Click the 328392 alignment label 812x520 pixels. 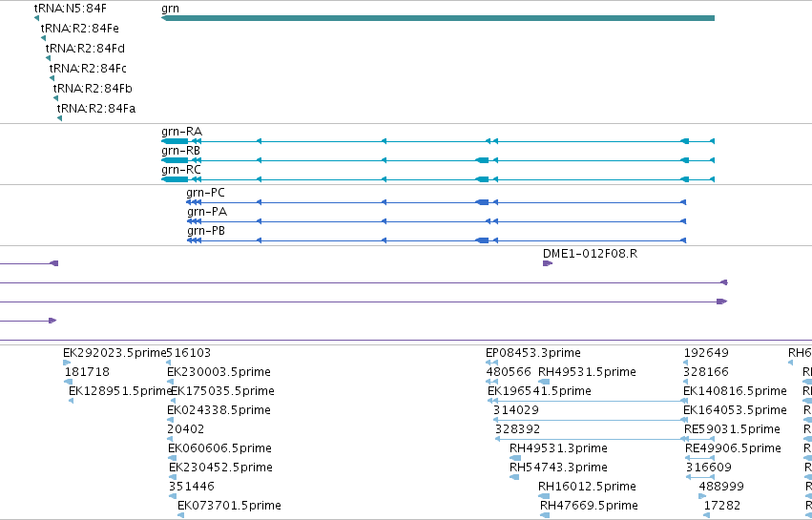coord(517,429)
